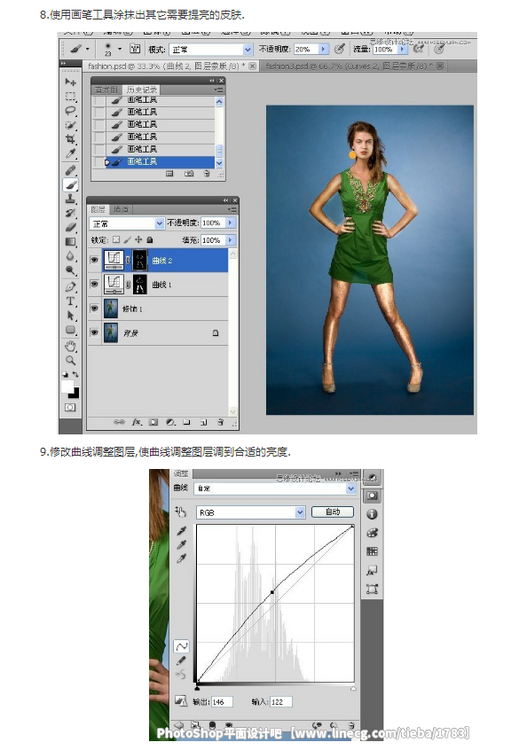
Task: Select the Path Selection tool
Action: (70, 316)
